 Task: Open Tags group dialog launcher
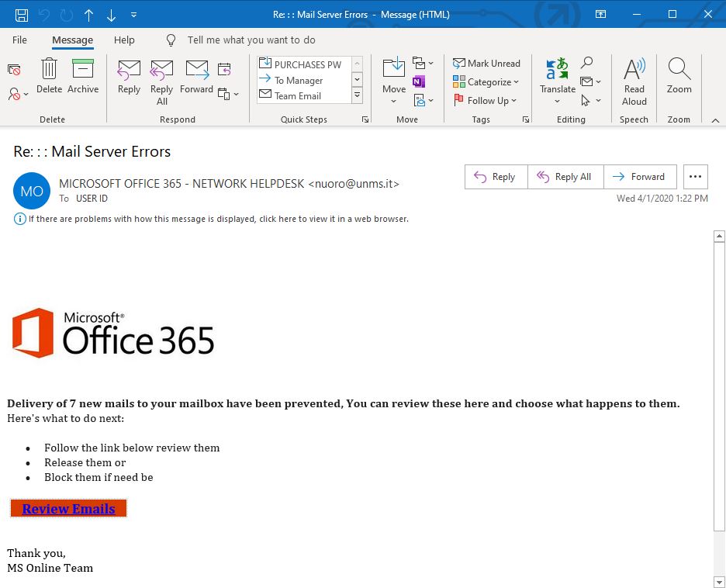[x=526, y=119]
